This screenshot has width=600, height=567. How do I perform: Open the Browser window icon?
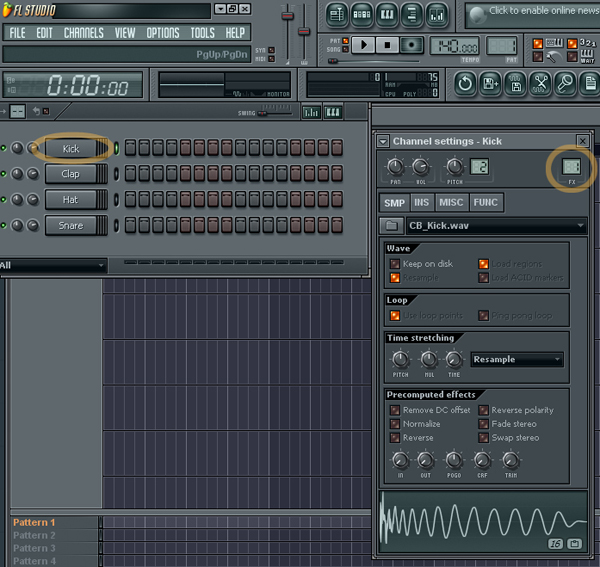(x=412, y=15)
